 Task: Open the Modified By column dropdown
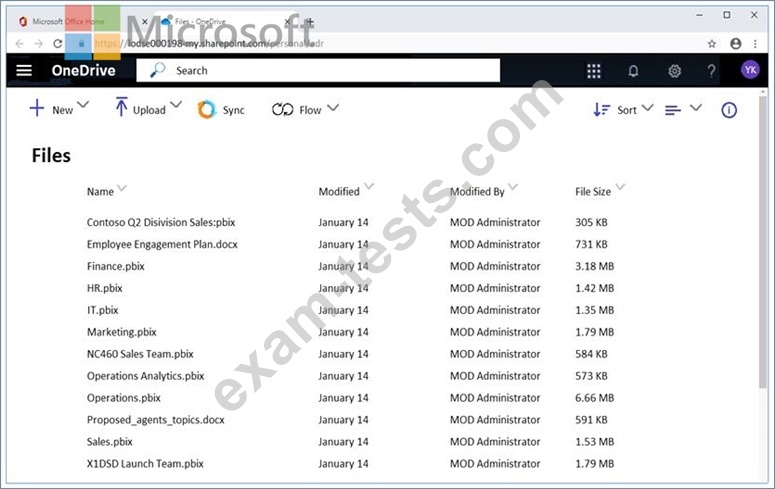tap(513, 186)
